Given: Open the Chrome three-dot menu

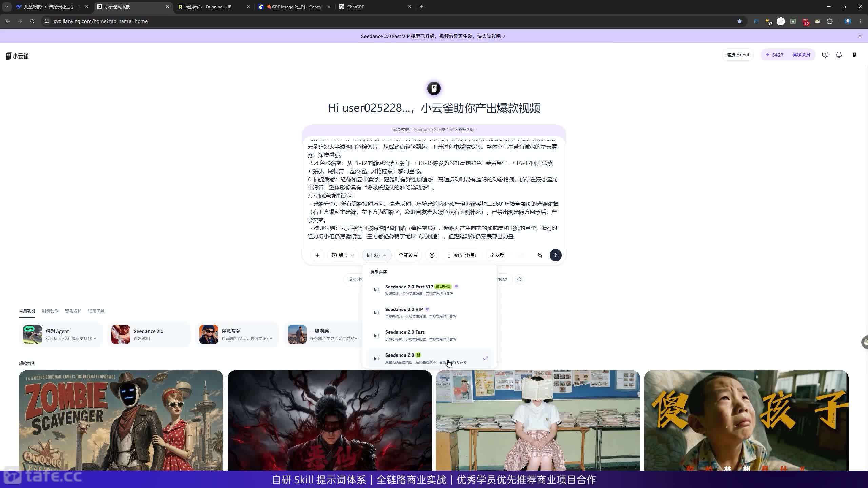Looking at the screenshot, I should [860, 21].
